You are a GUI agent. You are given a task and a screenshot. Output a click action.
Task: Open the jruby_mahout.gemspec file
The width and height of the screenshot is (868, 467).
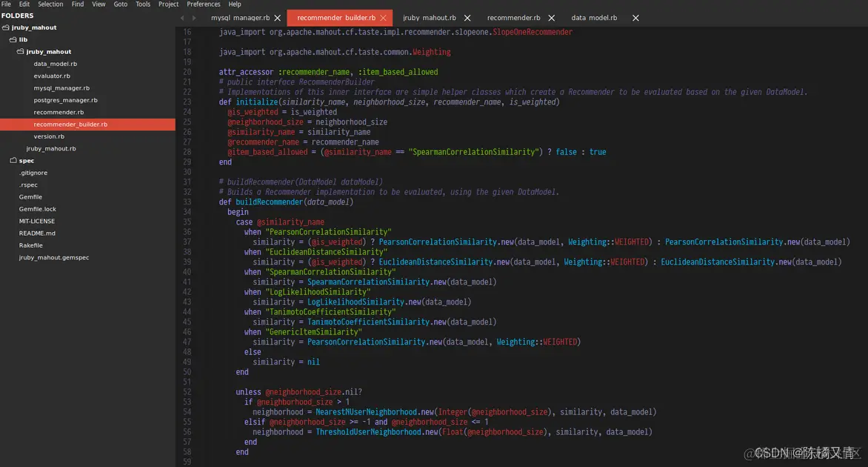(54, 258)
